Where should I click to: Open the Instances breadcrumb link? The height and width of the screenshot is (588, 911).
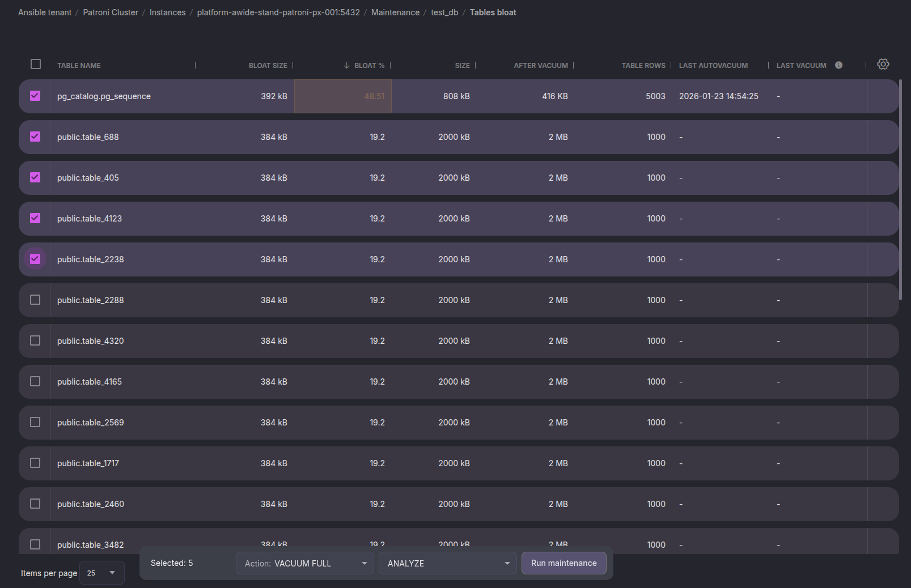point(167,12)
